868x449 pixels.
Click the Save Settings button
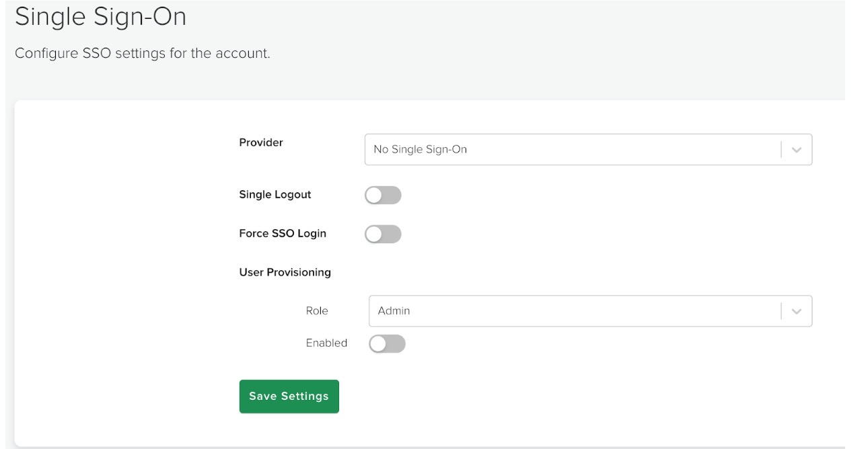(289, 396)
